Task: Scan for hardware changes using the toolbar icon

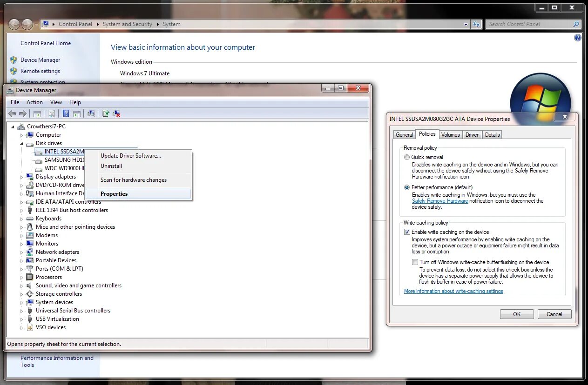Action: point(91,113)
